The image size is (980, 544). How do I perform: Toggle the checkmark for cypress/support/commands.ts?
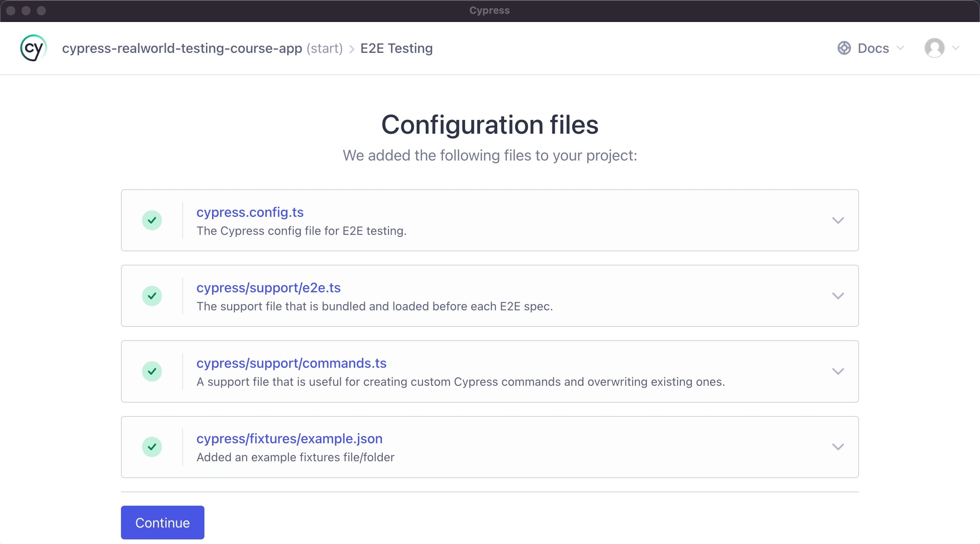pos(153,371)
